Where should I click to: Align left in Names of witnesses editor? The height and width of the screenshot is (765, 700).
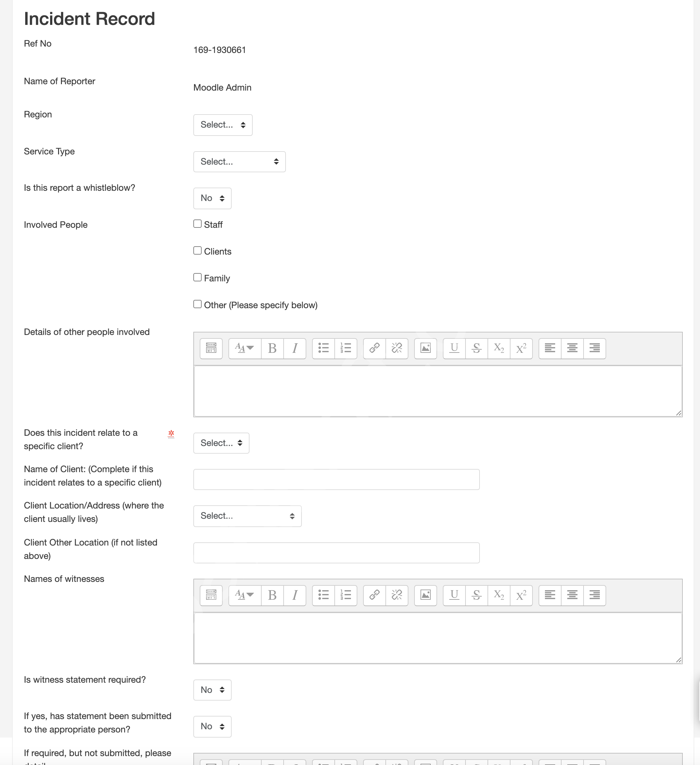(x=550, y=595)
